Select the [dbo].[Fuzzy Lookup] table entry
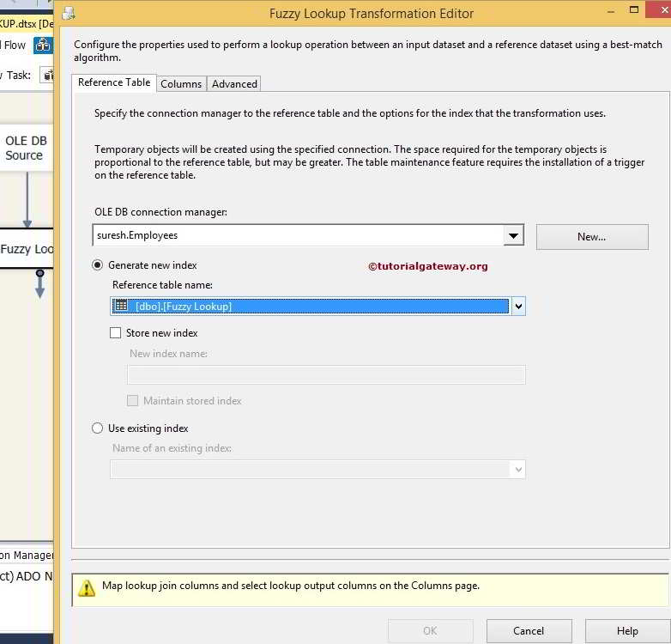Image resolution: width=671 pixels, height=644 pixels. [310, 307]
